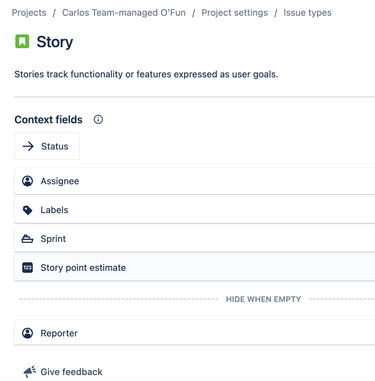Expand the Sprint field row
This screenshot has width=375, height=381.
point(195,239)
